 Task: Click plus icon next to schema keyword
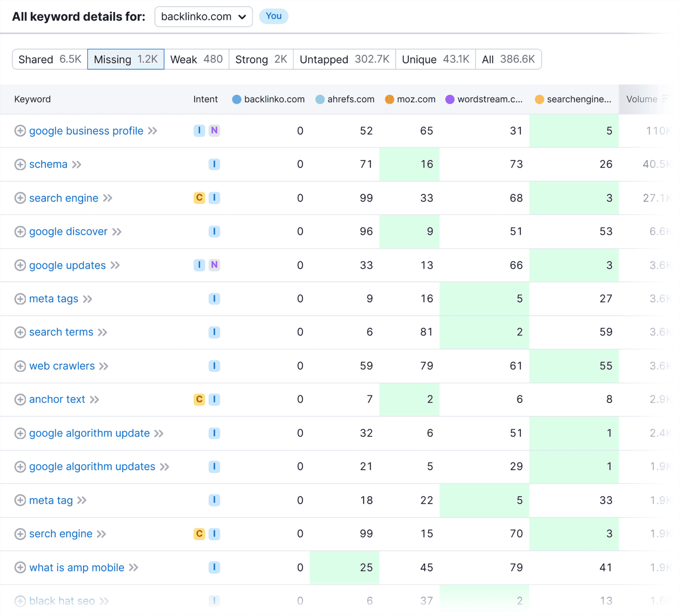click(20, 164)
